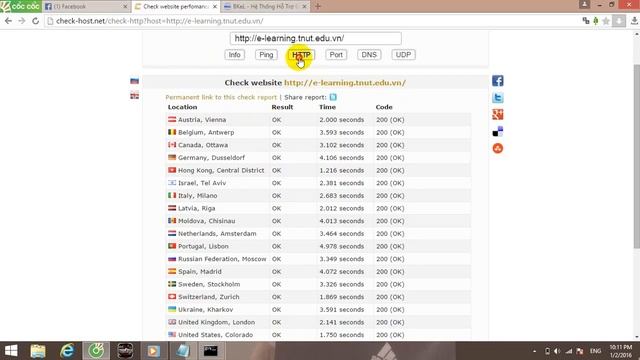
Task: Click the DNS check button
Action: [369, 55]
